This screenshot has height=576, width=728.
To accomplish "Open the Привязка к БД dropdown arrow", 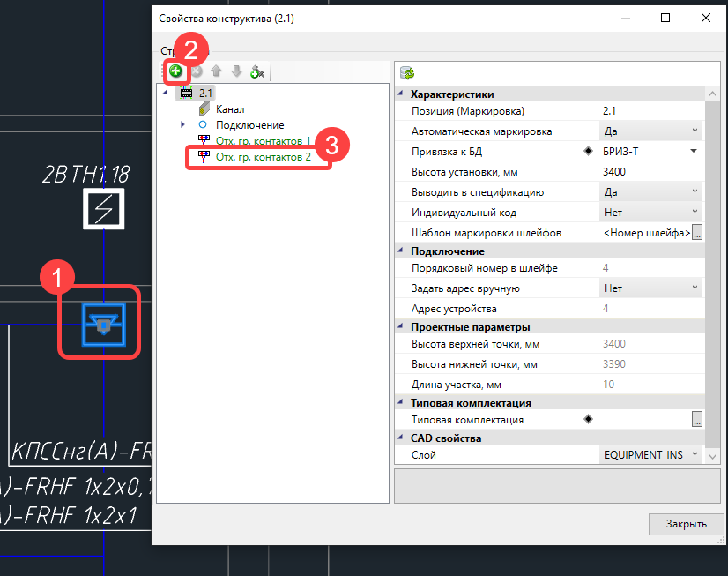I will pyautogui.click(x=695, y=151).
